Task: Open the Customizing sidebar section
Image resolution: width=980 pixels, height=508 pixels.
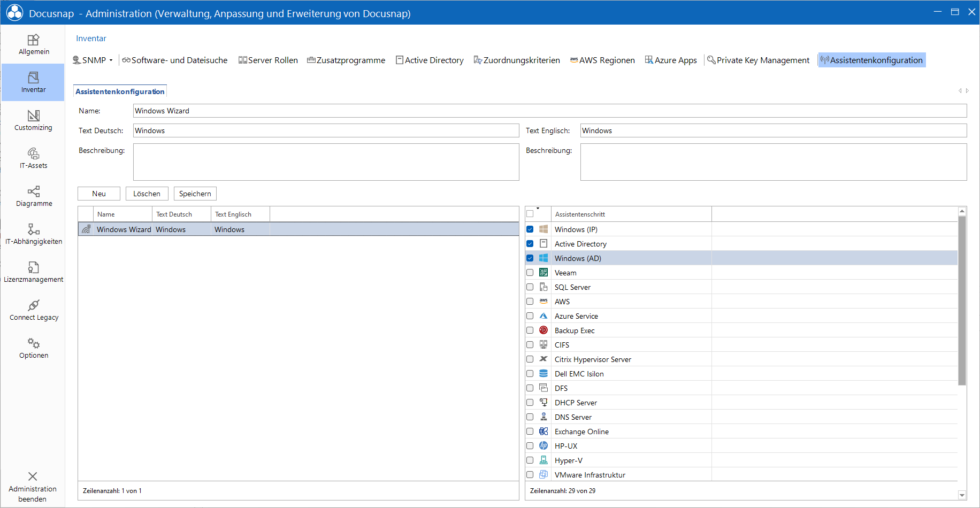Action: click(x=33, y=120)
